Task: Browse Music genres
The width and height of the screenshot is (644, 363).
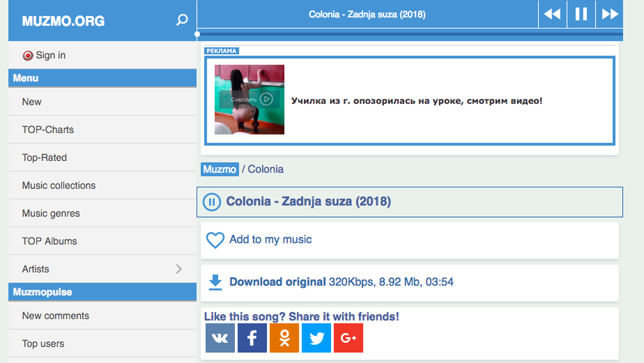Action: click(102, 213)
